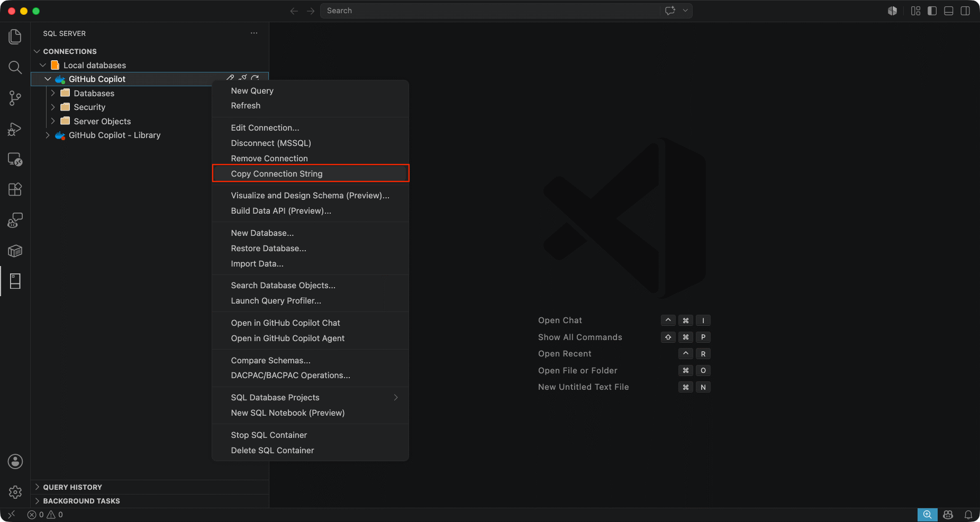The height and width of the screenshot is (522, 980).
Task: Open Visualize and Design Schema (Preview)...
Action: pyautogui.click(x=311, y=196)
